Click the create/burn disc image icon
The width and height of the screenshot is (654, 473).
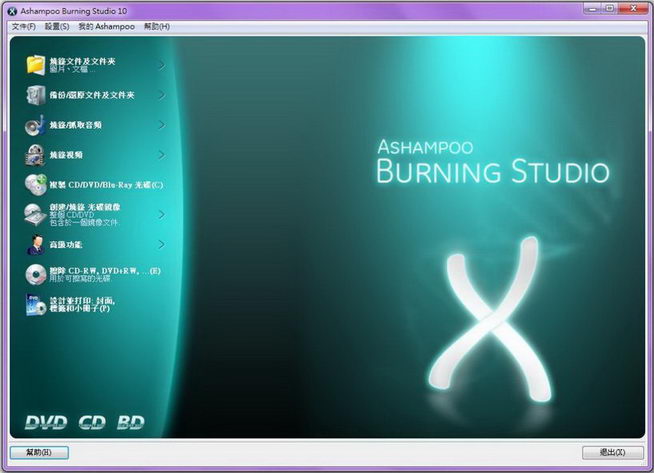[x=36, y=214]
